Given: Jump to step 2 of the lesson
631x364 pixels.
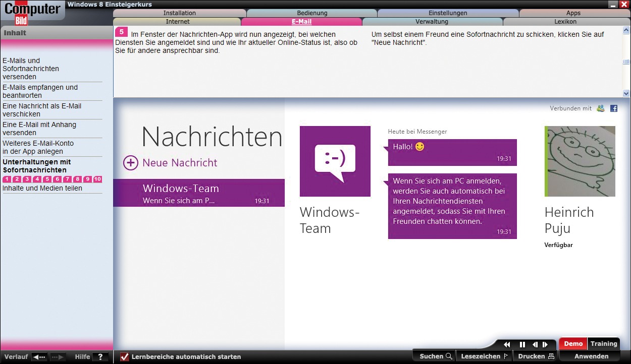Looking at the screenshot, I should 17,179.
